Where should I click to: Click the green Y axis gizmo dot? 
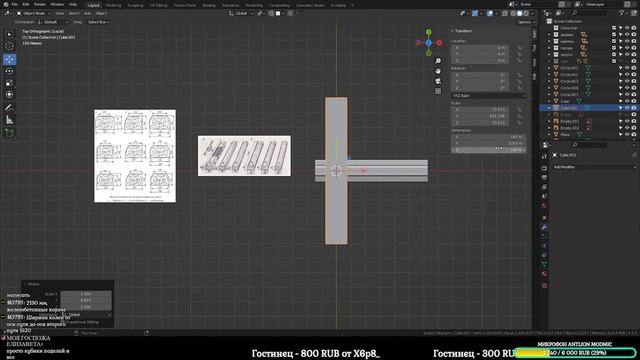(x=429, y=32)
